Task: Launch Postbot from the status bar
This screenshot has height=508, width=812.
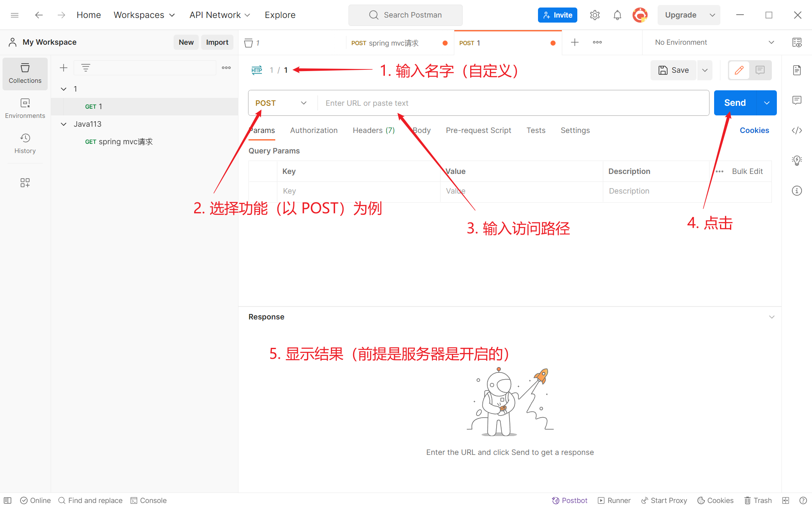Action: [x=569, y=500]
